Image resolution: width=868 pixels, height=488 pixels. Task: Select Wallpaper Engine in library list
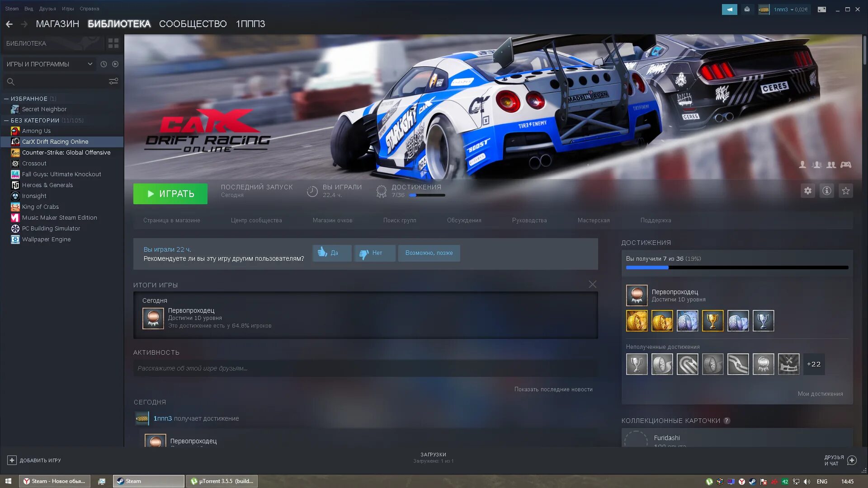(x=46, y=239)
